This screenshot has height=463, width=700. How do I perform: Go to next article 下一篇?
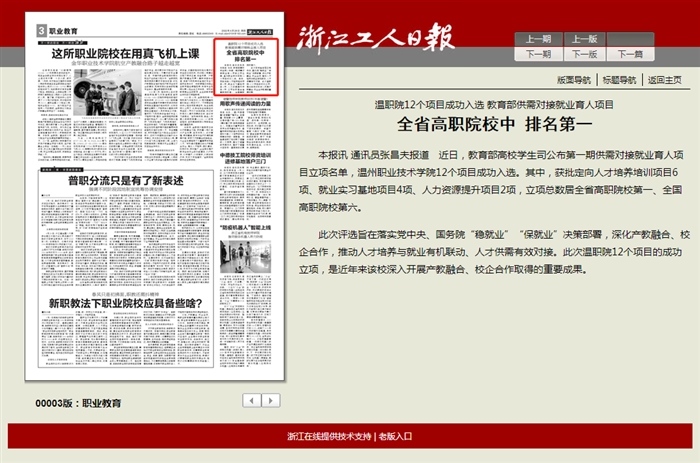point(630,54)
